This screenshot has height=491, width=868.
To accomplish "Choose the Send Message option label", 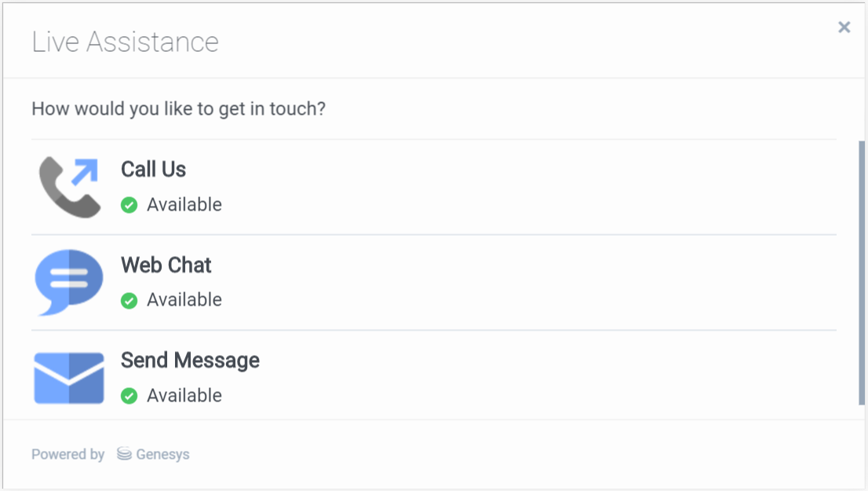I will (x=190, y=361).
